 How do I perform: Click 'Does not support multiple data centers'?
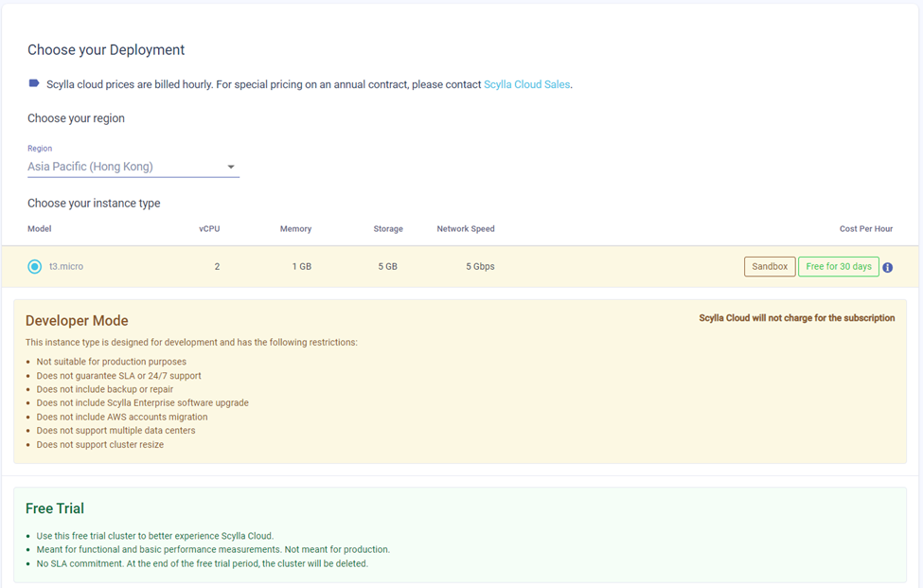[115, 430]
